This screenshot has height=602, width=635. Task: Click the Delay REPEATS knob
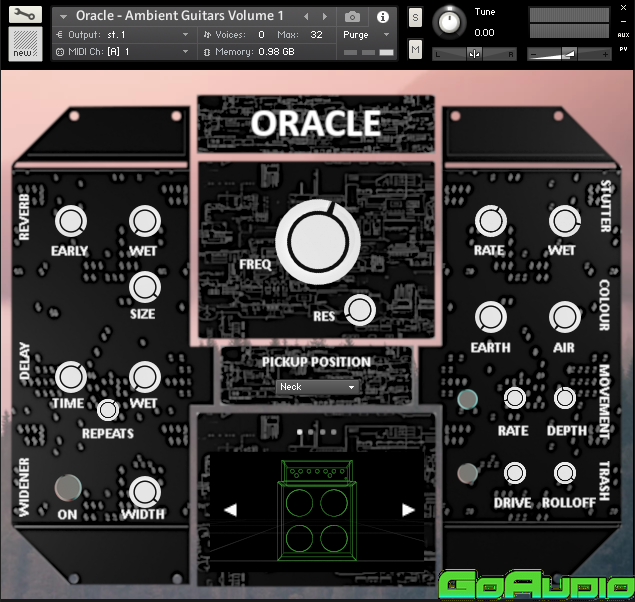tap(108, 410)
